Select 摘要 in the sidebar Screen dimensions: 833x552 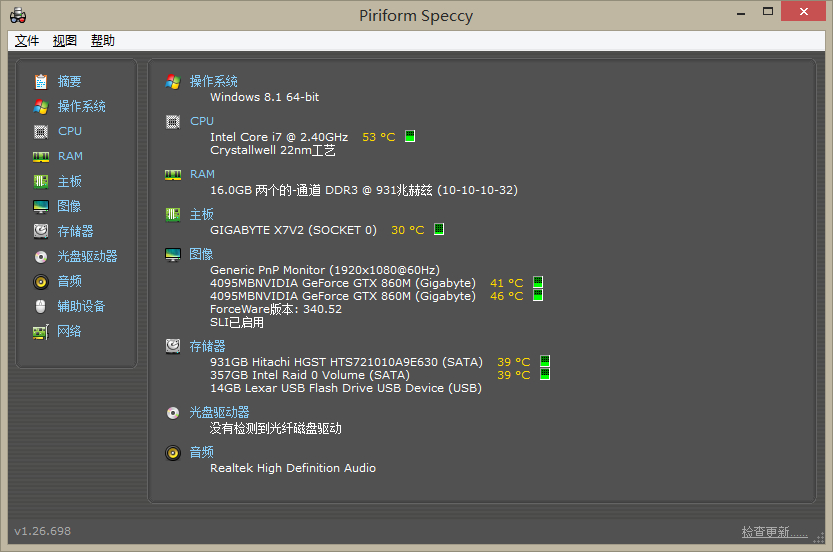point(70,81)
